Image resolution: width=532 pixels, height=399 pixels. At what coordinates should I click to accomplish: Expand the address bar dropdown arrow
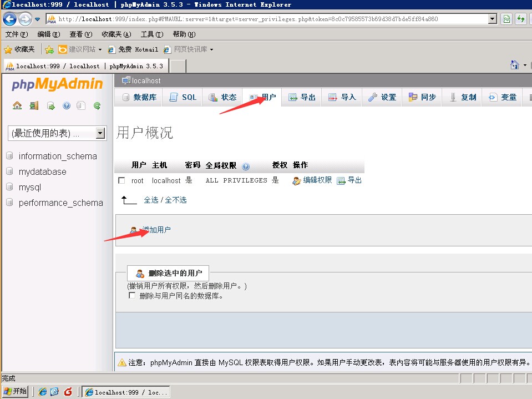pos(493,19)
